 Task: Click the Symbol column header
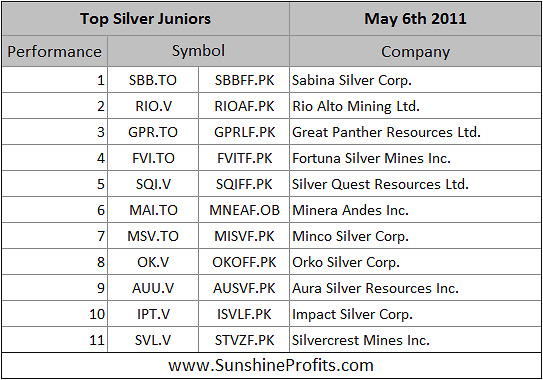[198, 51]
